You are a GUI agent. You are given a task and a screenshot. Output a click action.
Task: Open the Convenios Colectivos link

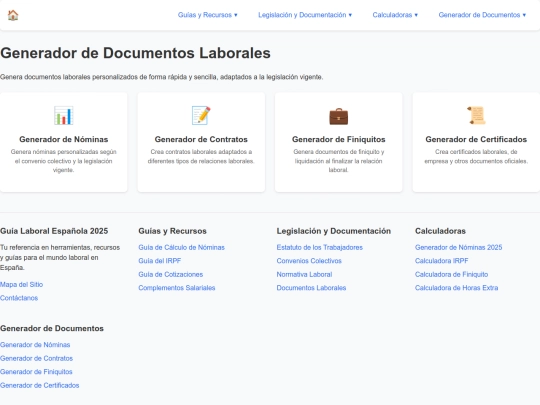pyautogui.click(x=309, y=261)
